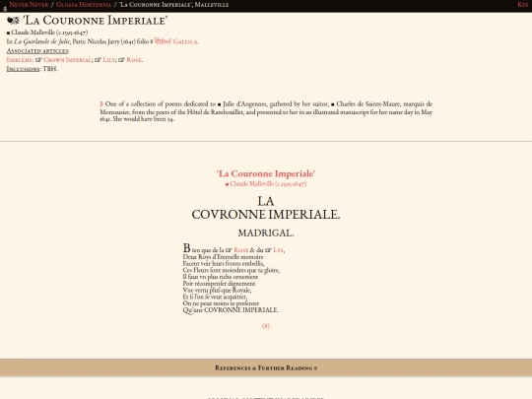Click the external-link icon before BnF Gallica
The height and width of the screenshot is (399, 532).
pyautogui.click(x=158, y=41)
